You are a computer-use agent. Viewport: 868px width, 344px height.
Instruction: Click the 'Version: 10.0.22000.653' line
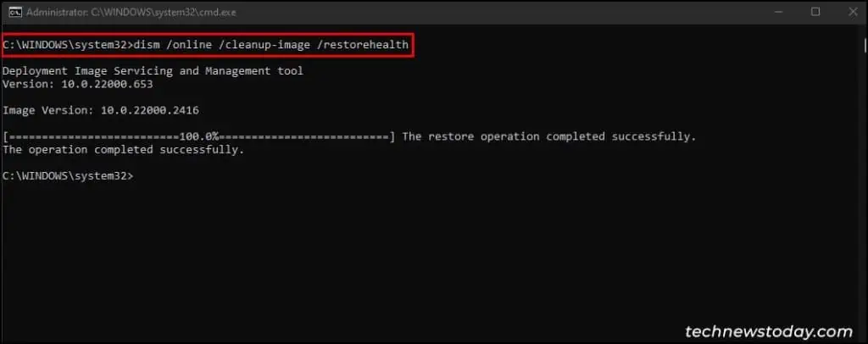pos(77,84)
